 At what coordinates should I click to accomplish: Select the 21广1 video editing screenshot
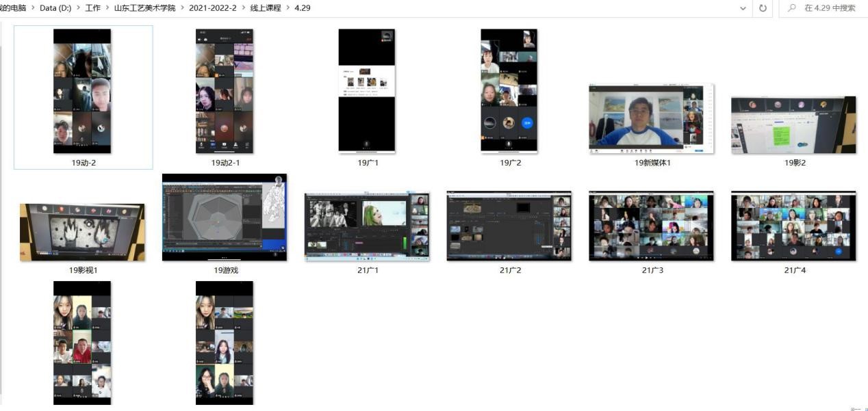click(367, 226)
